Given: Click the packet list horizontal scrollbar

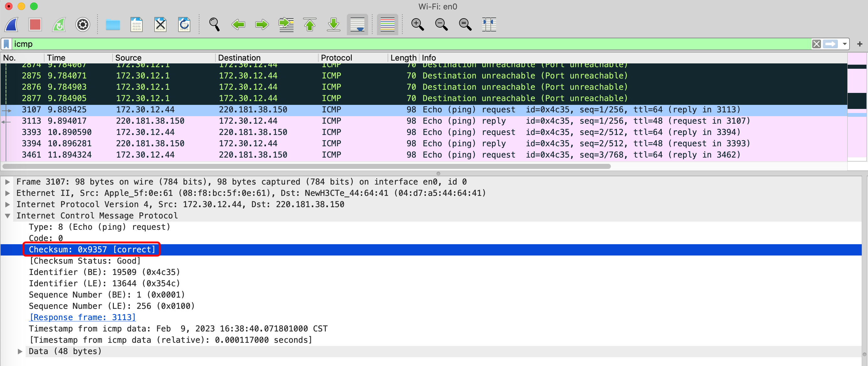Looking at the screenshot, I should click(x=306, y=166).
